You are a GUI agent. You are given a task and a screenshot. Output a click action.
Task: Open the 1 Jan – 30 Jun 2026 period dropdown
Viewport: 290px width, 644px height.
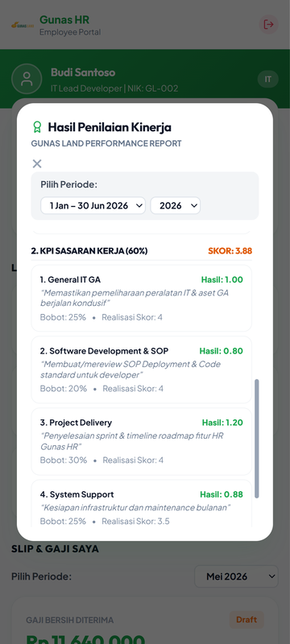(93, 205)
